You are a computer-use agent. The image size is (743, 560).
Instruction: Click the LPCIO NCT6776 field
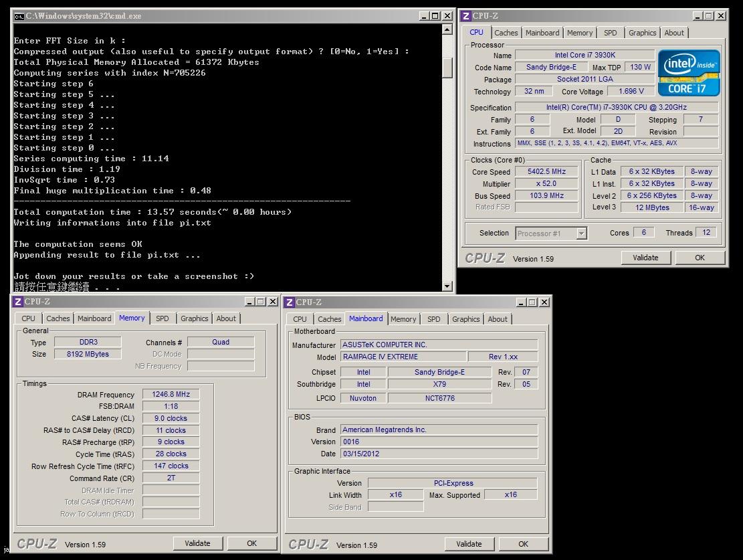tap(439, 398)
